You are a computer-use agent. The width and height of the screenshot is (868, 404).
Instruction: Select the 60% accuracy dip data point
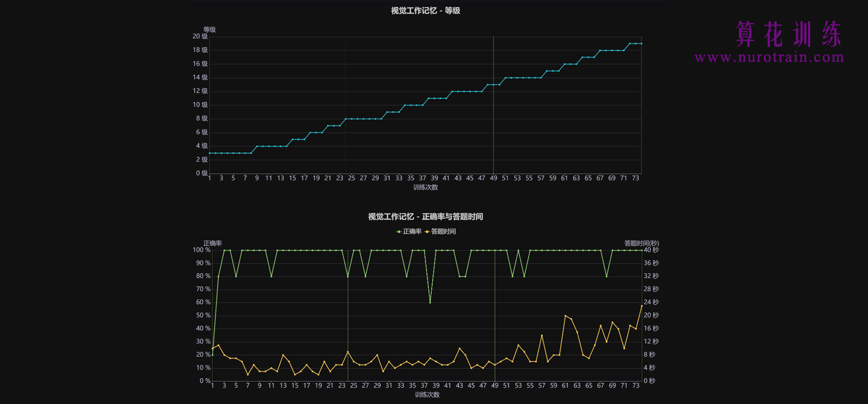tap(430, 302)
